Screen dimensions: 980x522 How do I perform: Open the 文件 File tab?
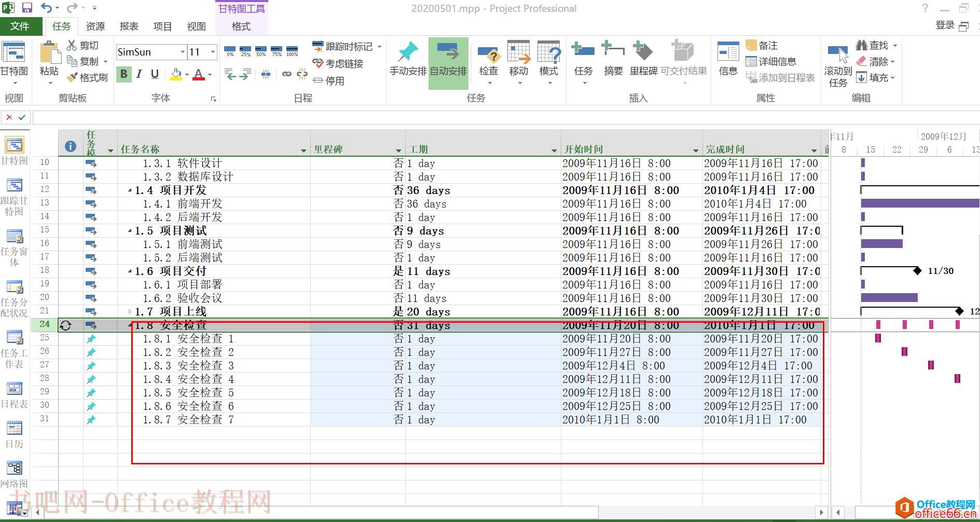[x=20, y=26]
